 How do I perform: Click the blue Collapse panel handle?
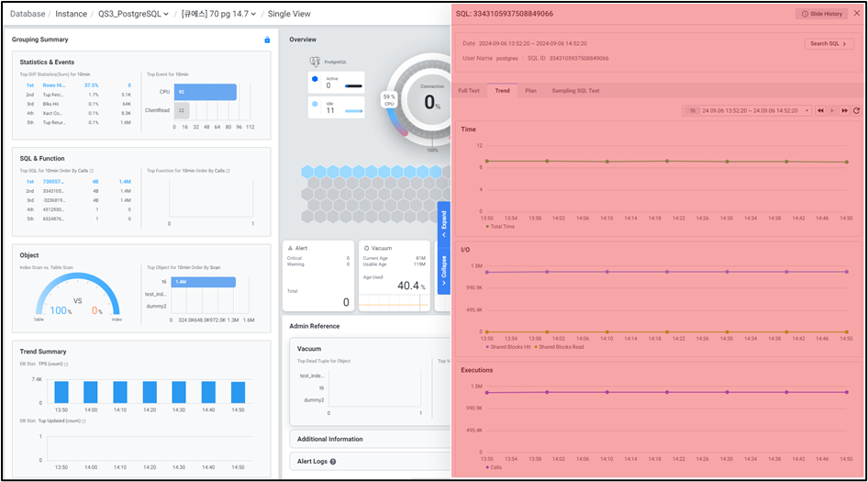444,273
